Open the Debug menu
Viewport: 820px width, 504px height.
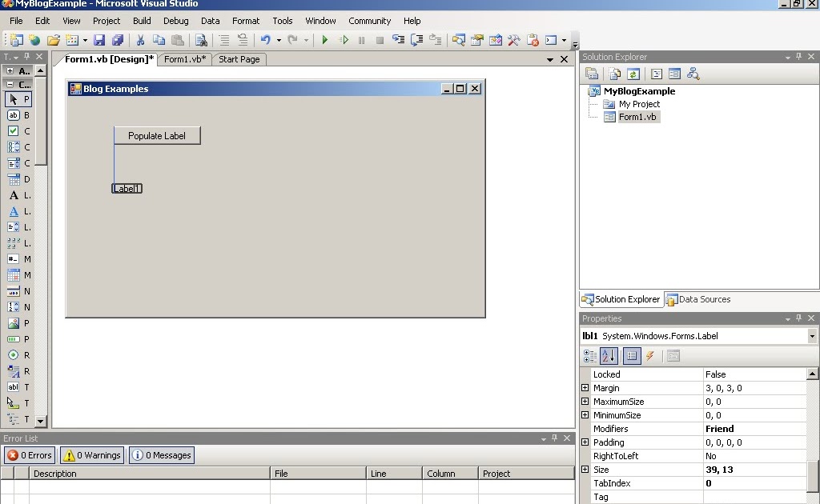(175, 21)
